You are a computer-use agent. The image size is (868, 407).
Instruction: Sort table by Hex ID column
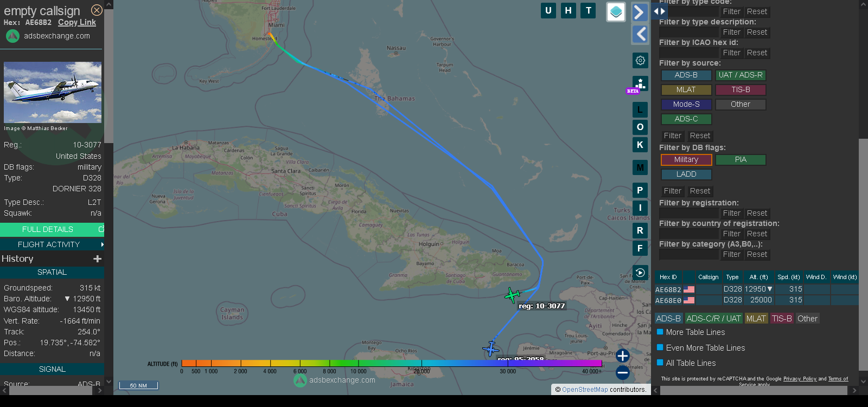coord(668,277)
